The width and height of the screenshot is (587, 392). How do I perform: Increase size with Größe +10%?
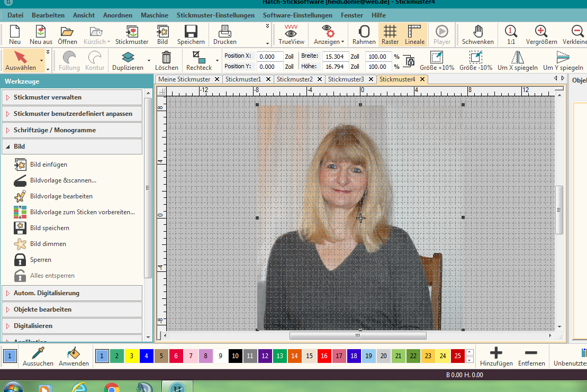[437, 61]
